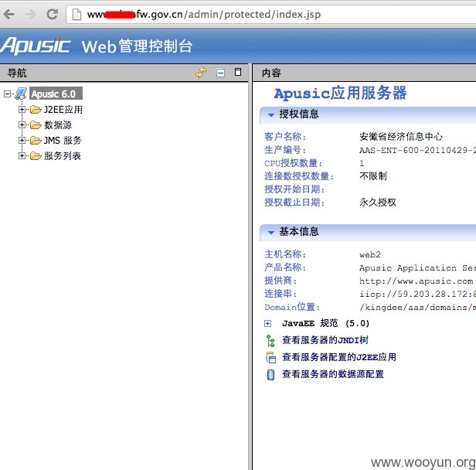Select the 数据源 tree item
The width and height of the screenshot is (476, 470).
(x=58, y=124)
